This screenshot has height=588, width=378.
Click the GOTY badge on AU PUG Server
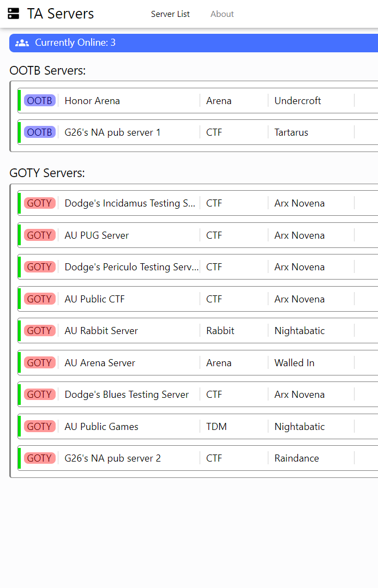pyautogui.click(x=40, y=235)
